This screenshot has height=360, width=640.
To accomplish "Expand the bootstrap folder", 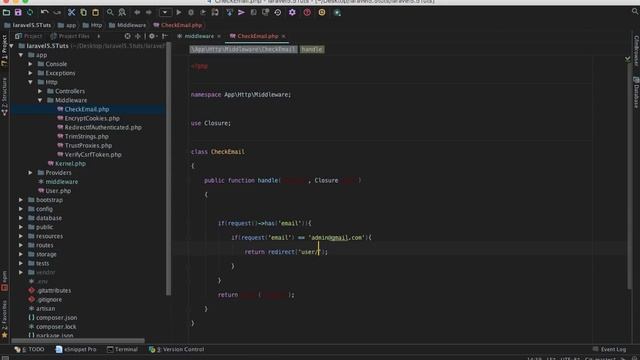I will coord(21,200).
